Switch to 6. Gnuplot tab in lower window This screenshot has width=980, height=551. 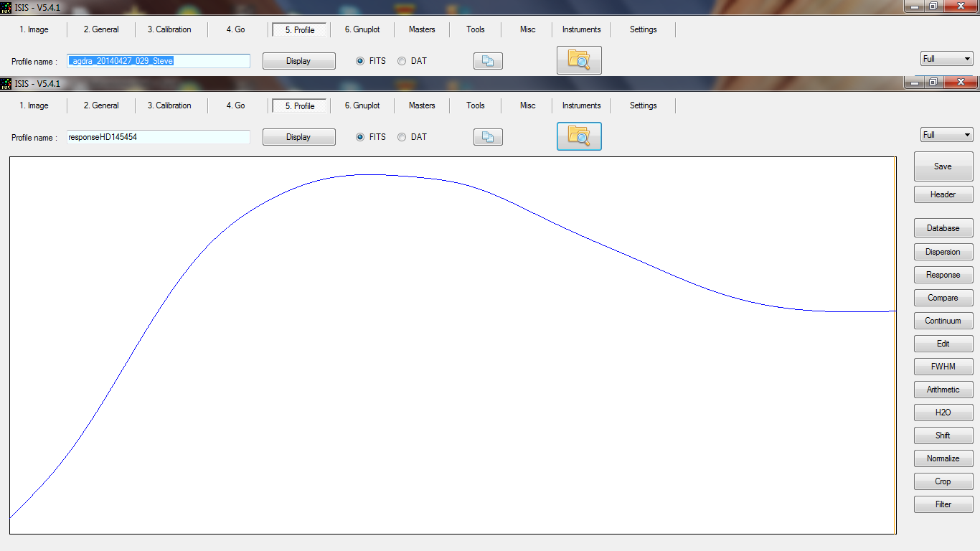pyautogui.click(x=362, y=105)
